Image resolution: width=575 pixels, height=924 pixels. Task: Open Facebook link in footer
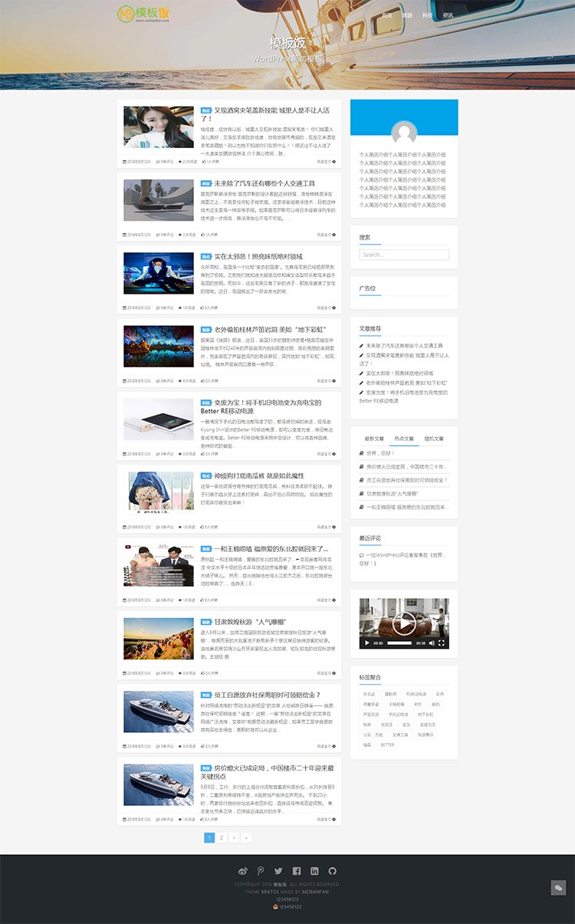pos(297,871)
